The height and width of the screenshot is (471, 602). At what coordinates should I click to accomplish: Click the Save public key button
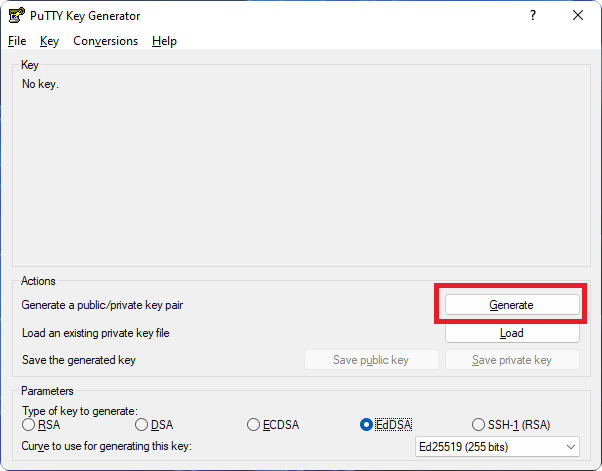tap(371, 360)
